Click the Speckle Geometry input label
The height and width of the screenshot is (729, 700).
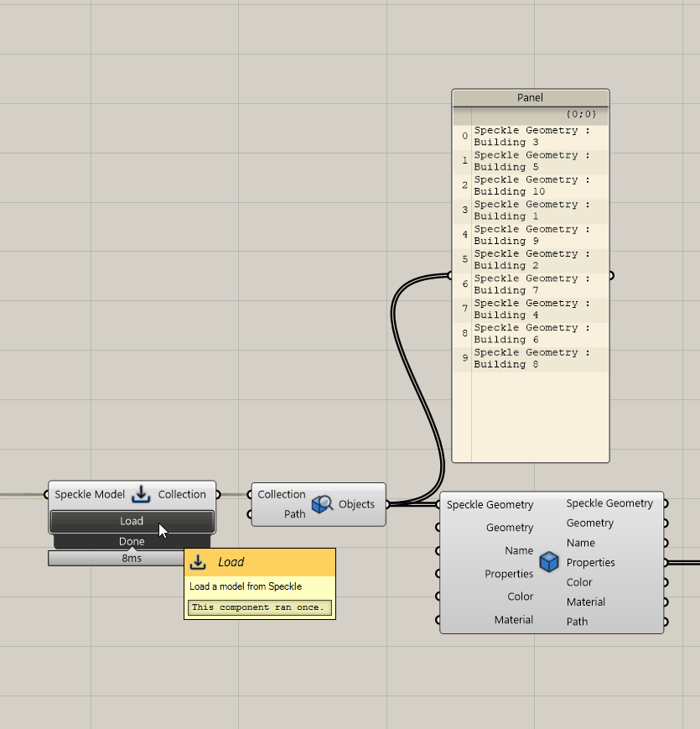tap(490, 504)
